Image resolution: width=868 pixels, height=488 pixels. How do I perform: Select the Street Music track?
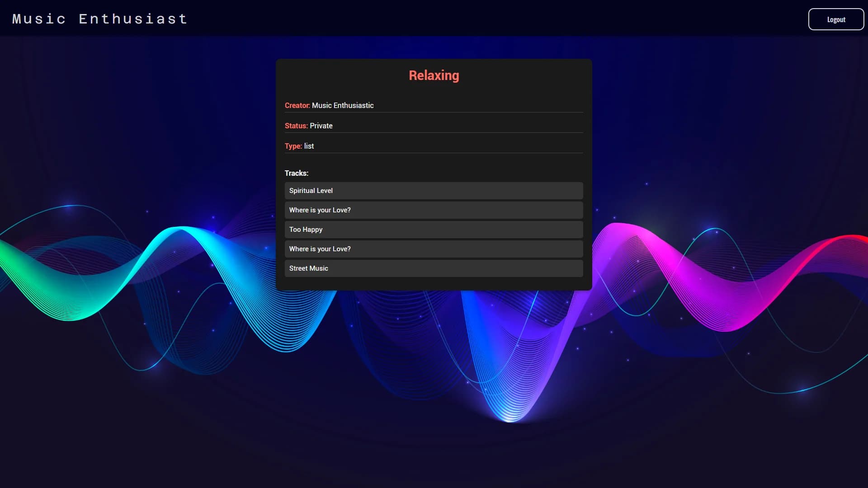(x=308, y=268)
